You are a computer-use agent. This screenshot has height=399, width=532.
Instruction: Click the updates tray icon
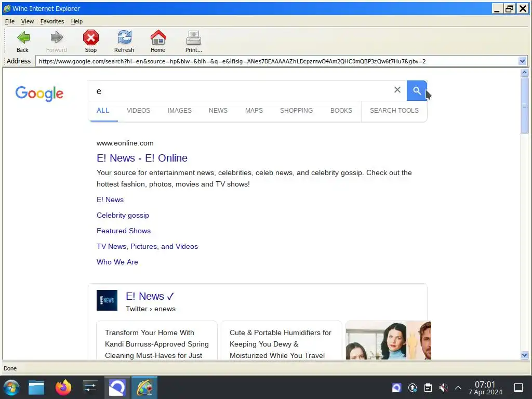point(412,388)
